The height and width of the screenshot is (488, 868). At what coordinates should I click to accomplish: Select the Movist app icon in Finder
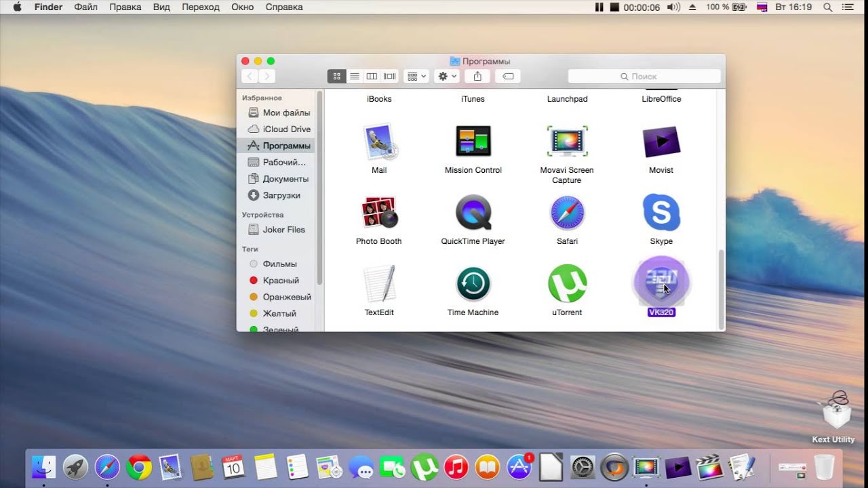[x=661, y=142]
